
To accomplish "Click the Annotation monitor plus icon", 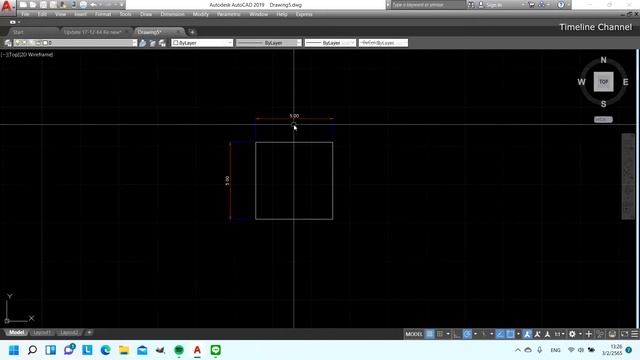I will point(589,334).
